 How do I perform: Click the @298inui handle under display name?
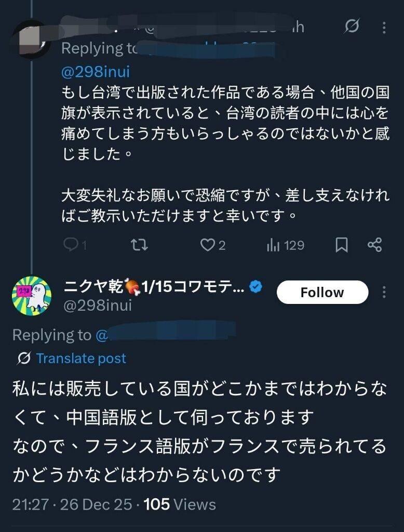click(97, 305)
